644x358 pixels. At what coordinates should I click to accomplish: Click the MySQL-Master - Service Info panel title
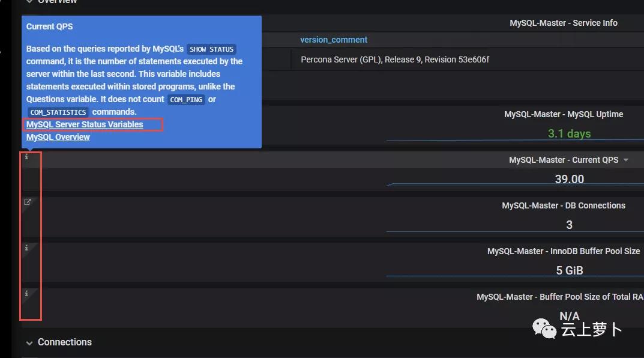pos(564,23)
